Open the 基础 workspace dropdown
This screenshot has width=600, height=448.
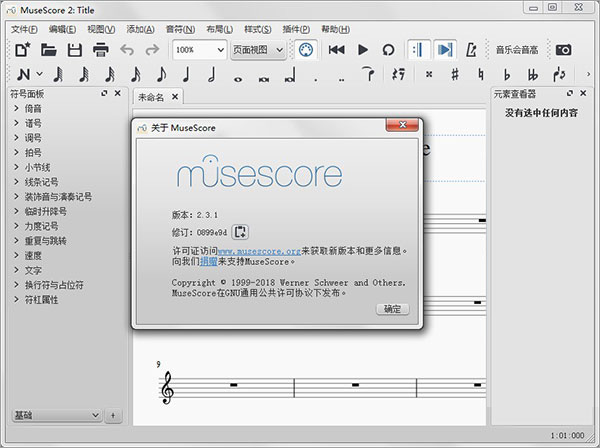click(56, 414)
